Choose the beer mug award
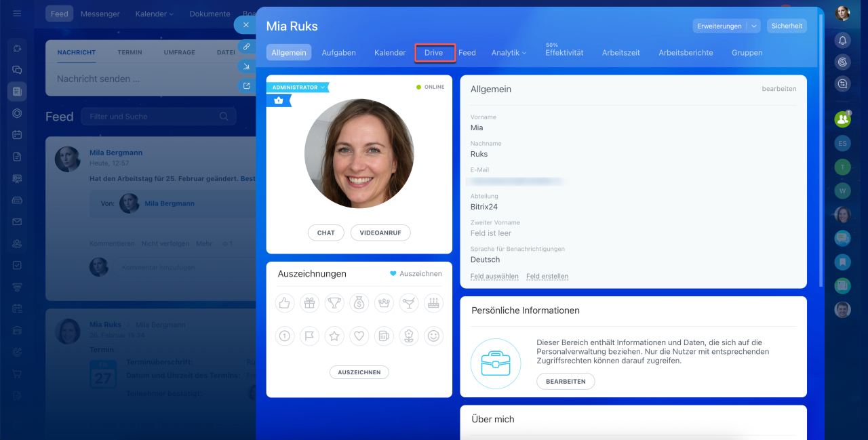 384,336
